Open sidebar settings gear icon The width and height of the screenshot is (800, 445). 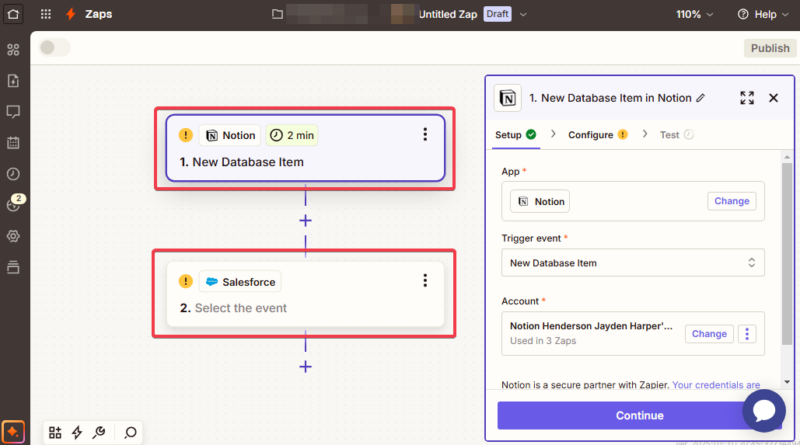(x=13, y=236)
